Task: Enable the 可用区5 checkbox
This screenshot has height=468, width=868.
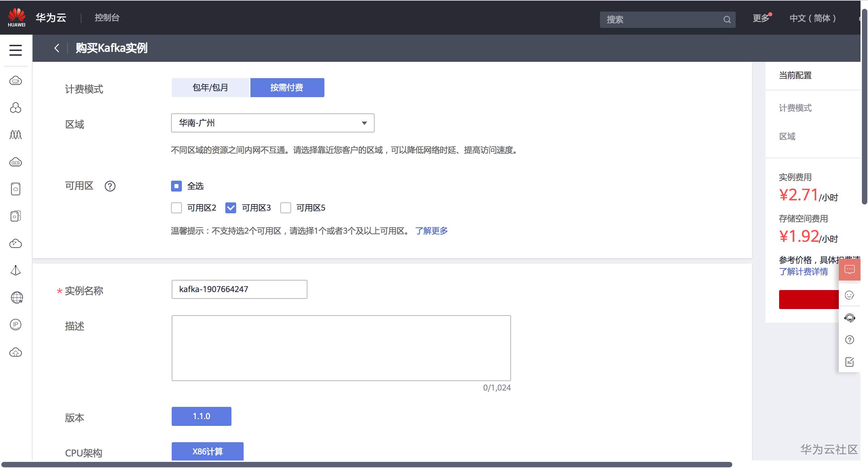Action: pos(286,208)
